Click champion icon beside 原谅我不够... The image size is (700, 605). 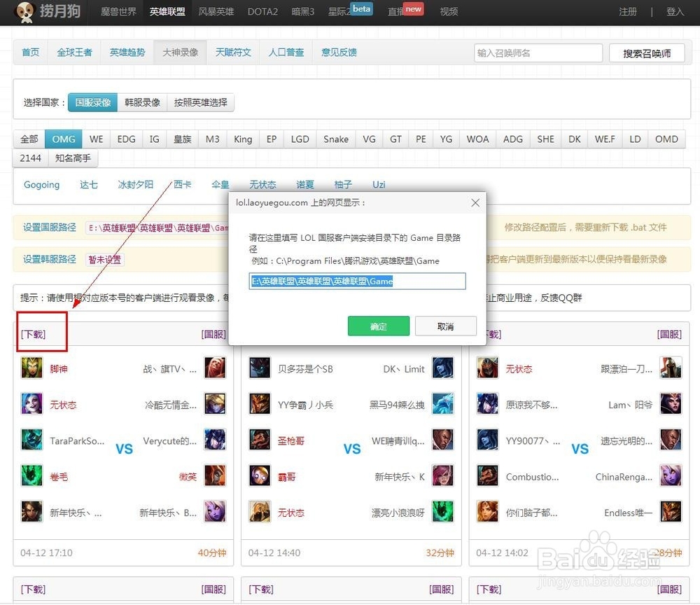click(487, 403)
